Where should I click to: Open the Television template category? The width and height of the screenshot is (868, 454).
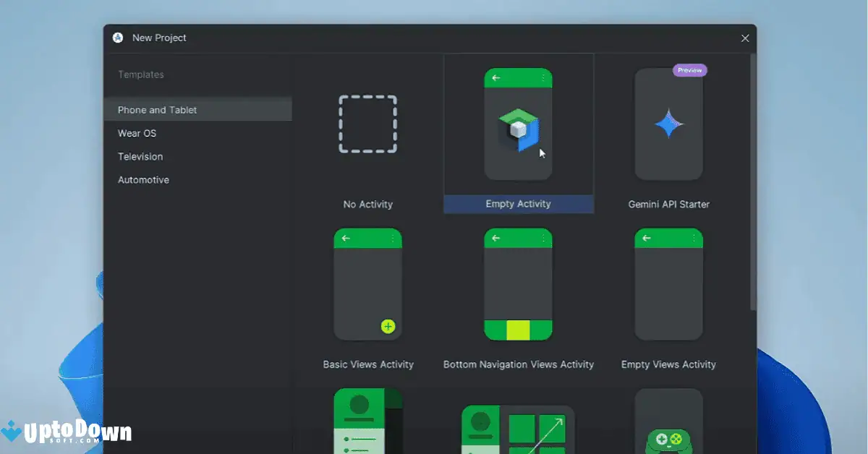[140, 156]
